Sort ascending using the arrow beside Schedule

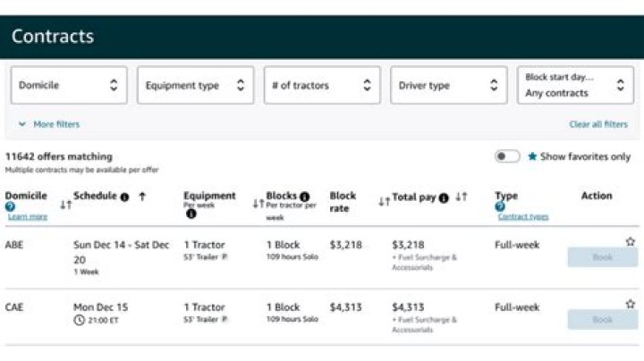(x=142, y=197)
